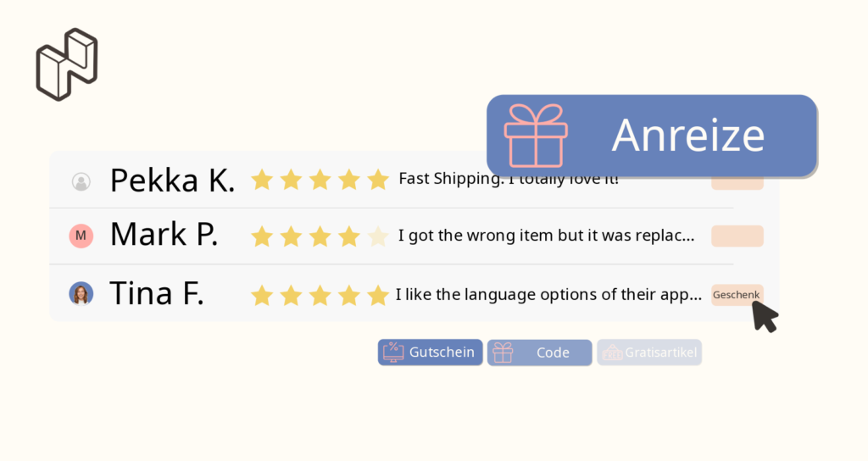Click the icon on the Gratisartikel button
This screenshot has height=461, width=868.
(x=612, y=353)
